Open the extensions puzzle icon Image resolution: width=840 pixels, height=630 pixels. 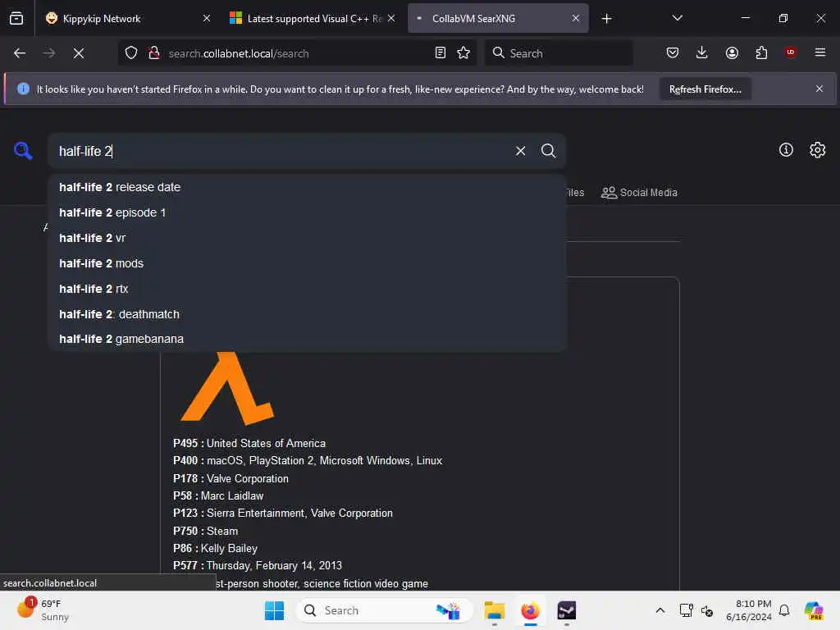pos(761,52)
